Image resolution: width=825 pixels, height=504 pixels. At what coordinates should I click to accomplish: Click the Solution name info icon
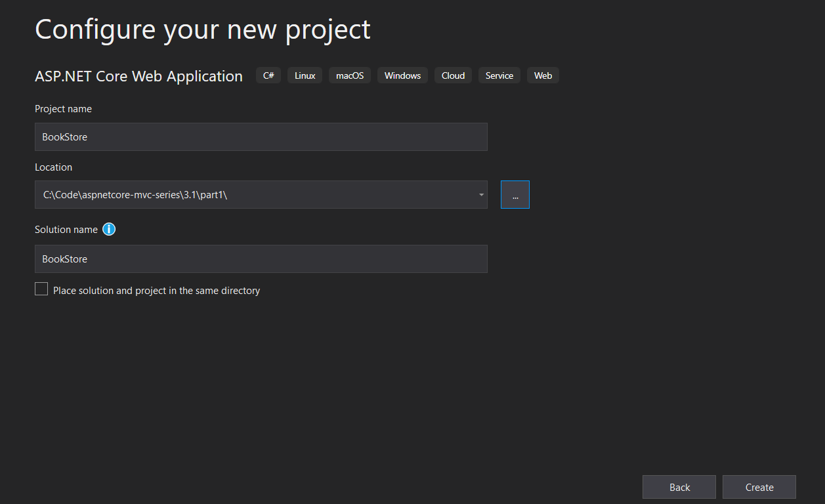click(x=109, y=230)
